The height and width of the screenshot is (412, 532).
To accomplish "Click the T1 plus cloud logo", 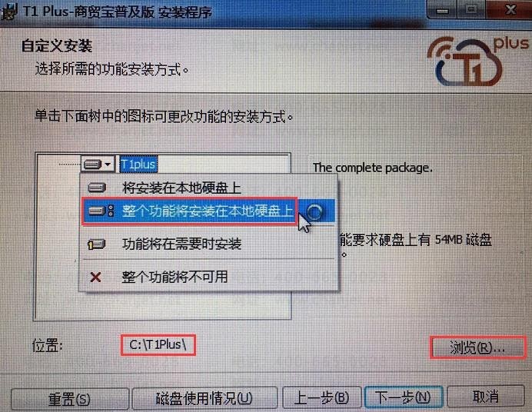I will [x=477, y=61].
